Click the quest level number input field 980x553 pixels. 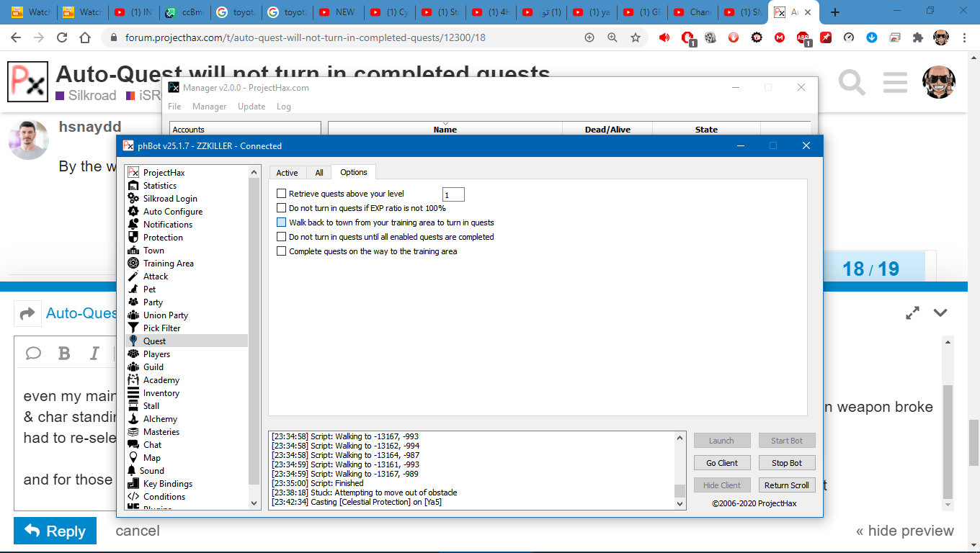coord(453,194)
